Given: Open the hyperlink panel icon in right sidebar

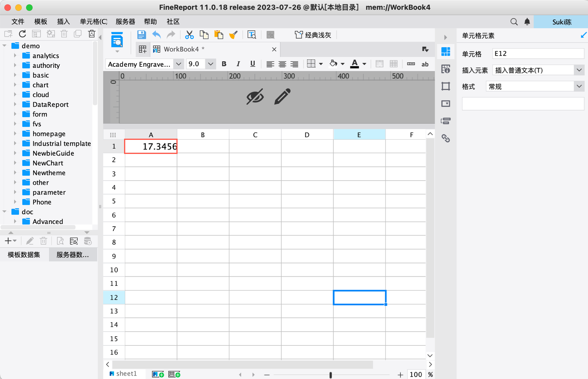Looking at the screenshot, I should pyautogui.click(x=446, y=138).
